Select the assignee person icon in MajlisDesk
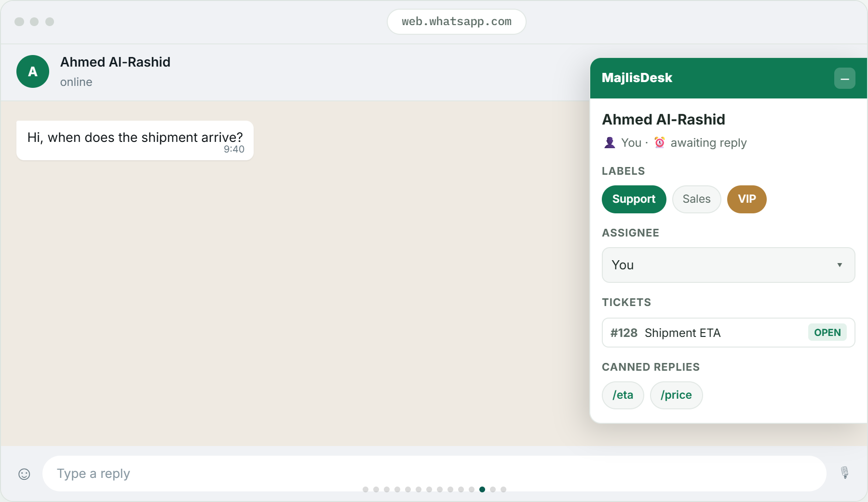 (x=610, y=142)
